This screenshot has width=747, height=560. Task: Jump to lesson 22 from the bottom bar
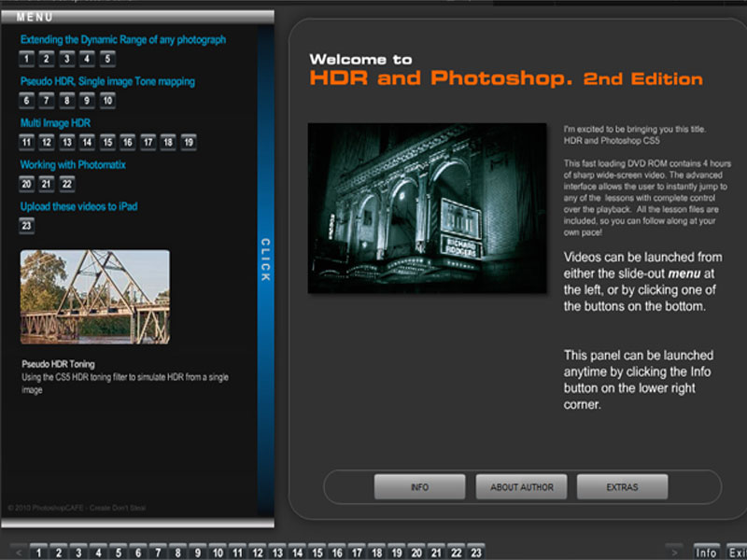pyautogui.click(x=457, y=553)
